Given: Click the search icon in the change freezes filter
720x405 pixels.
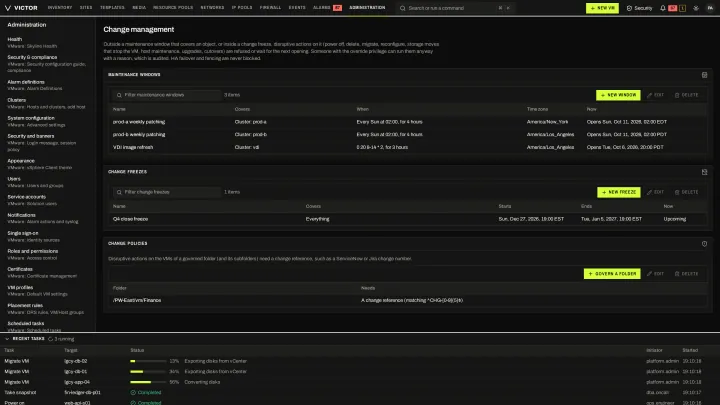Looking at the screenshot, I should coord(119,192).
